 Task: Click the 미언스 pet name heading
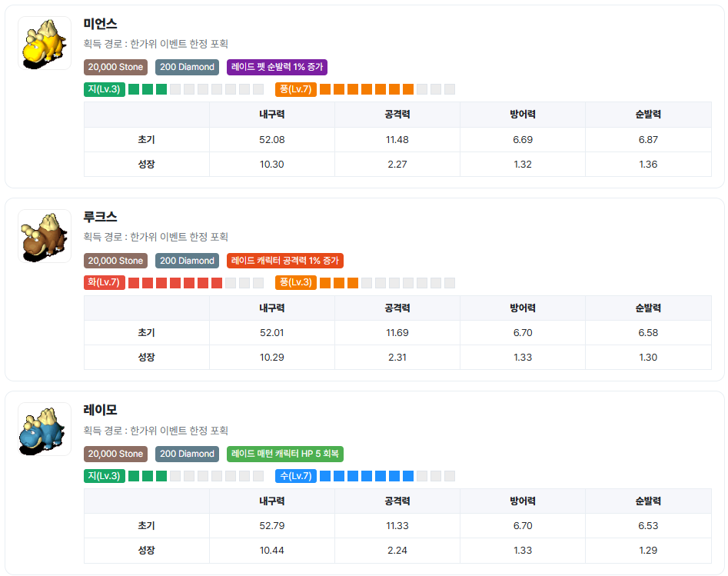(x=101, y=24)
